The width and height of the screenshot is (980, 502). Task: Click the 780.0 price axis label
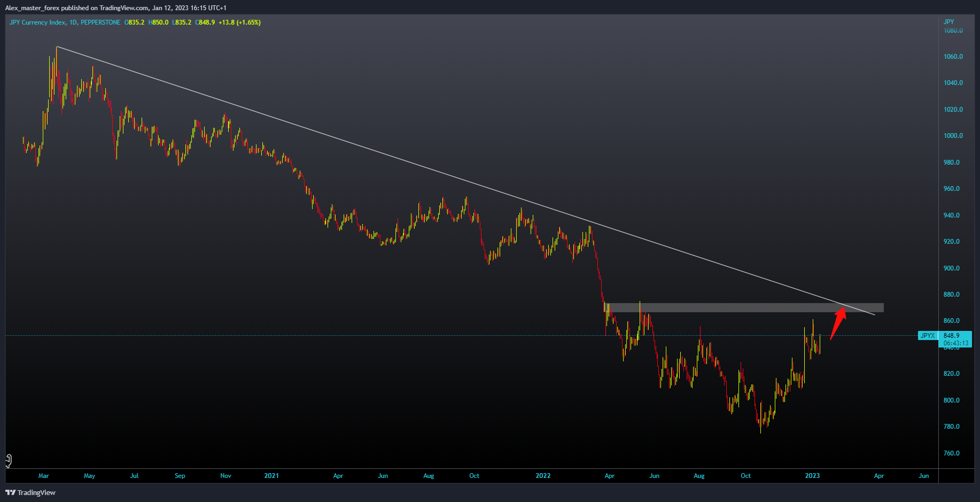click(952, 427)
